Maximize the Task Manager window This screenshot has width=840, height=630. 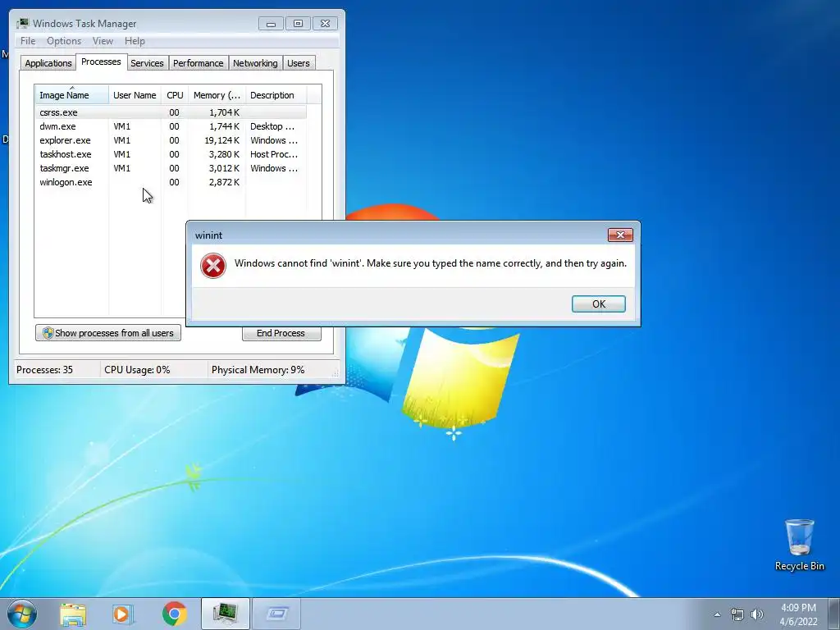click(298, 24)
